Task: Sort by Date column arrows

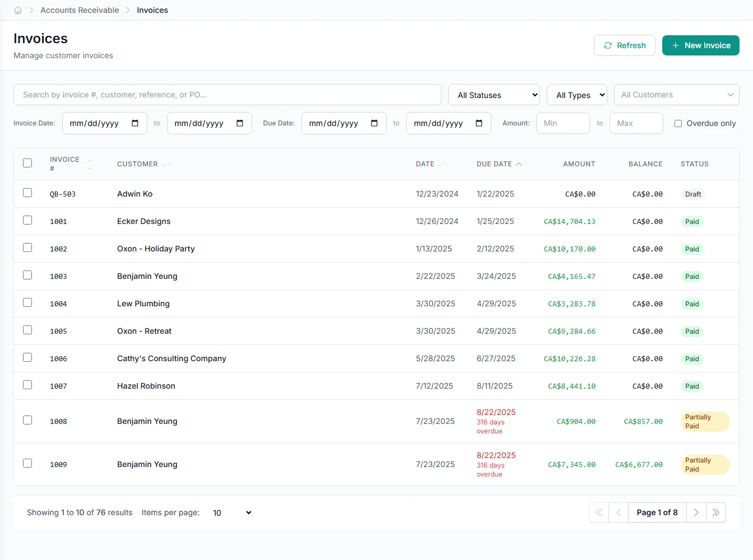Action: click(x=444, y=164)
